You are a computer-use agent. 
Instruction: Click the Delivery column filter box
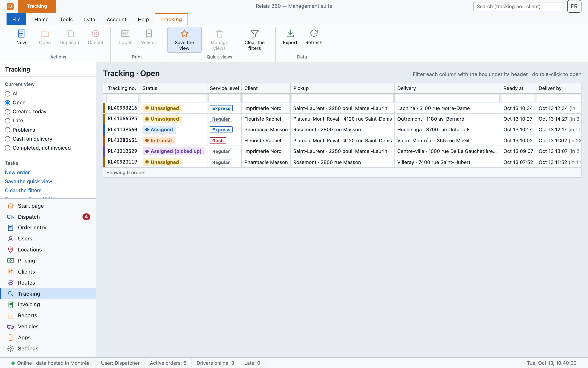coord(448,98)
